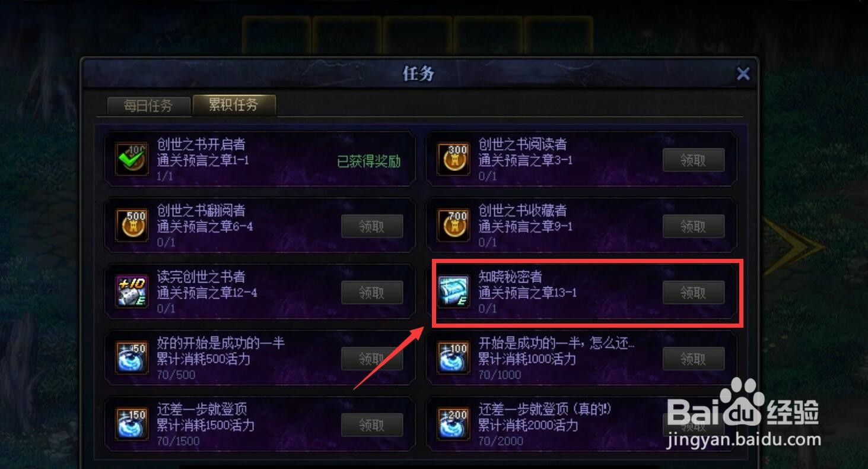Viewport: 868px width, 469px height.
Task: Click the +100 vitality potion icon
Action: (x=453, y=359)
